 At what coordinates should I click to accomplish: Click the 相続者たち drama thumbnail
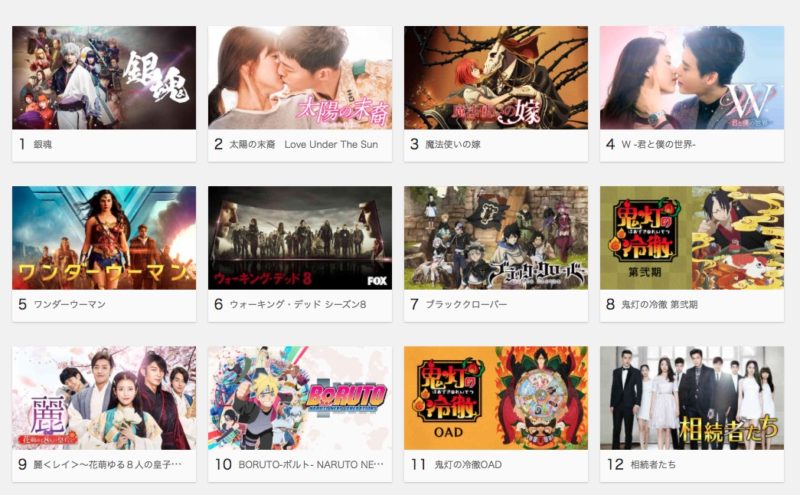[x=692, y=398]
